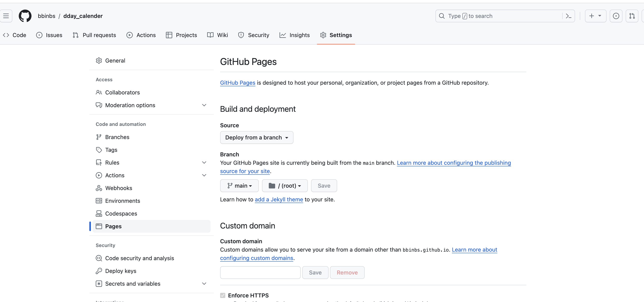Open the hamburger navigation menu
This screenshot has width=644, height=302.
[x=6, y=16]
